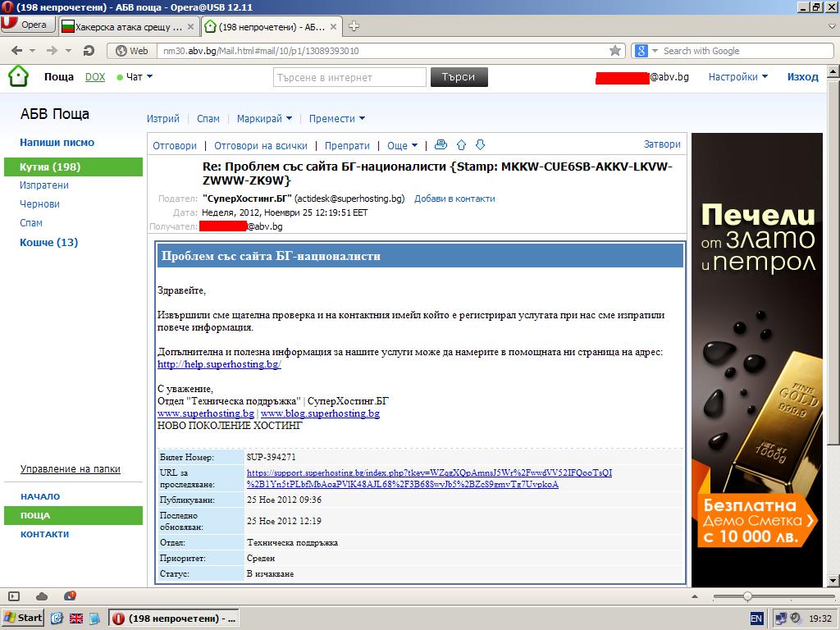
Task: Open the closed tabs dropdown arrow
Action: click(x=832, y=25)
